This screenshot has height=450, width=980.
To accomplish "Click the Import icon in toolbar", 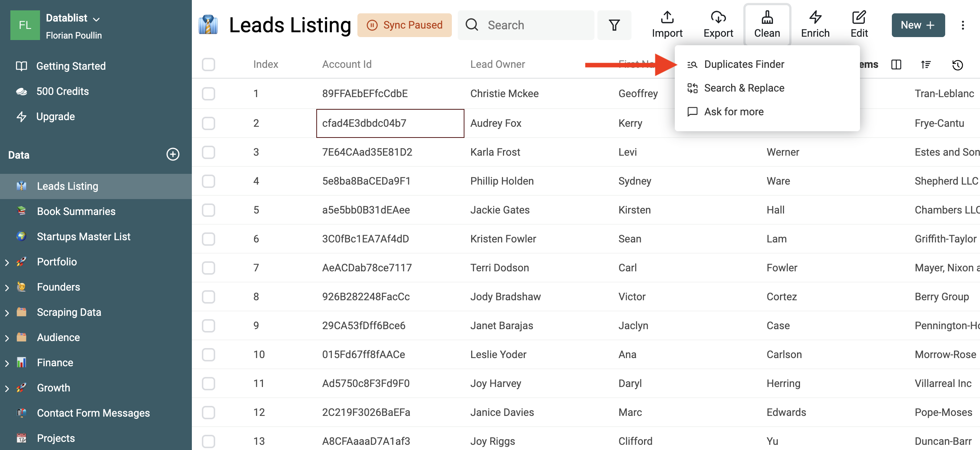I will [667, 25].
